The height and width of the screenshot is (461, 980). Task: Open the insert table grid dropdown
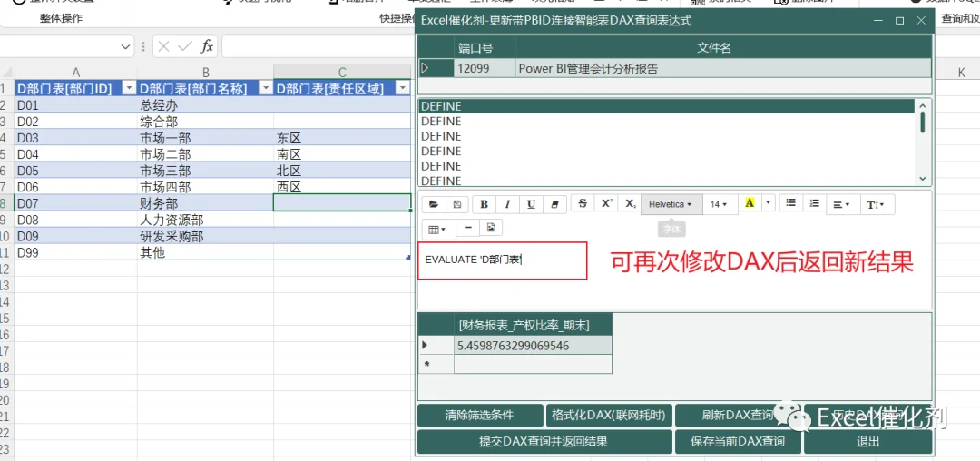pyautogui.click(x=438, y=230)
